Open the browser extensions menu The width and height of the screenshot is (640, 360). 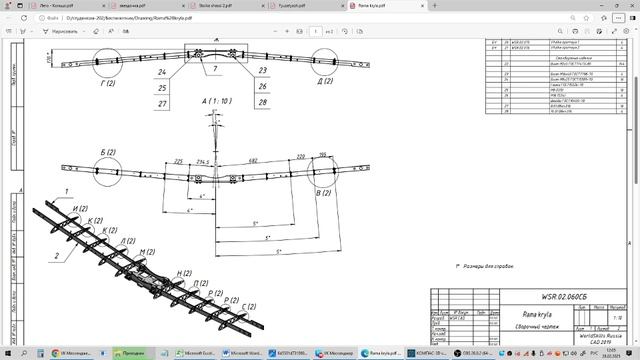[x=604, y=18]
